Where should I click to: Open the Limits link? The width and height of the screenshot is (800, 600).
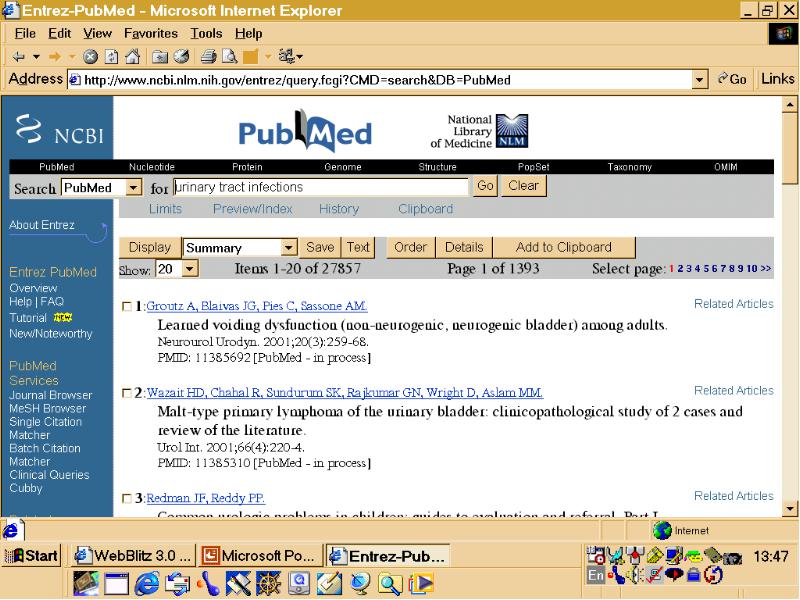coord(165,209)
